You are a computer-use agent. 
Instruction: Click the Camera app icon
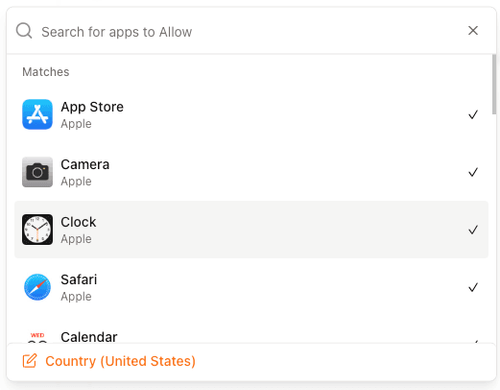pos(37,172)
